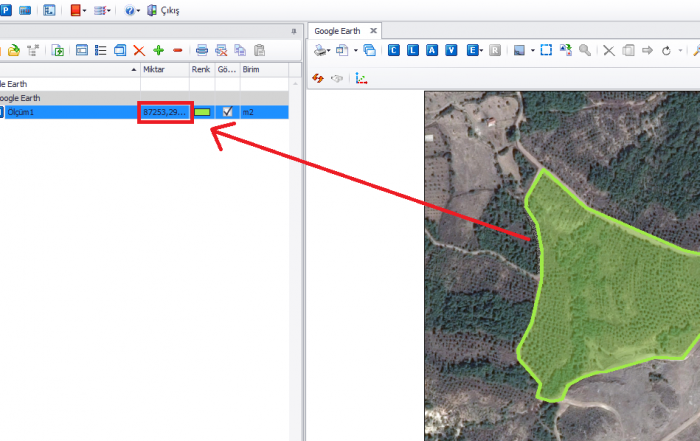Image resolution: width=700 pixels, height=441 pixels.
Task: Sort by the Miktar column header
Action: click(x=165, y=70)
